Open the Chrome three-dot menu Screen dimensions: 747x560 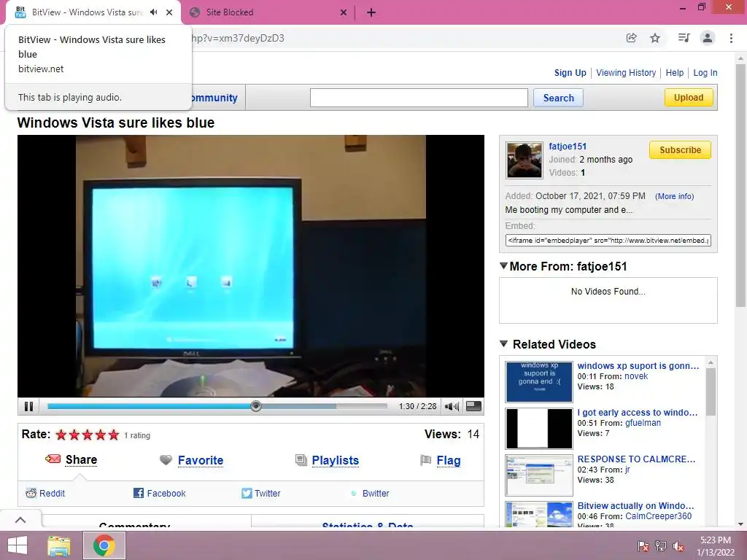click(x=731, y=38)
